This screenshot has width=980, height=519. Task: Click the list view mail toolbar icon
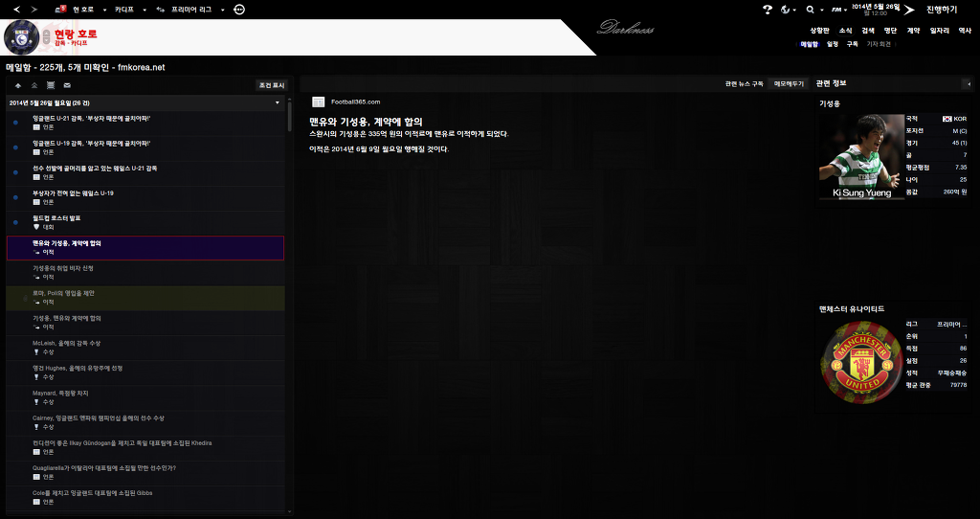click(51, 85)
